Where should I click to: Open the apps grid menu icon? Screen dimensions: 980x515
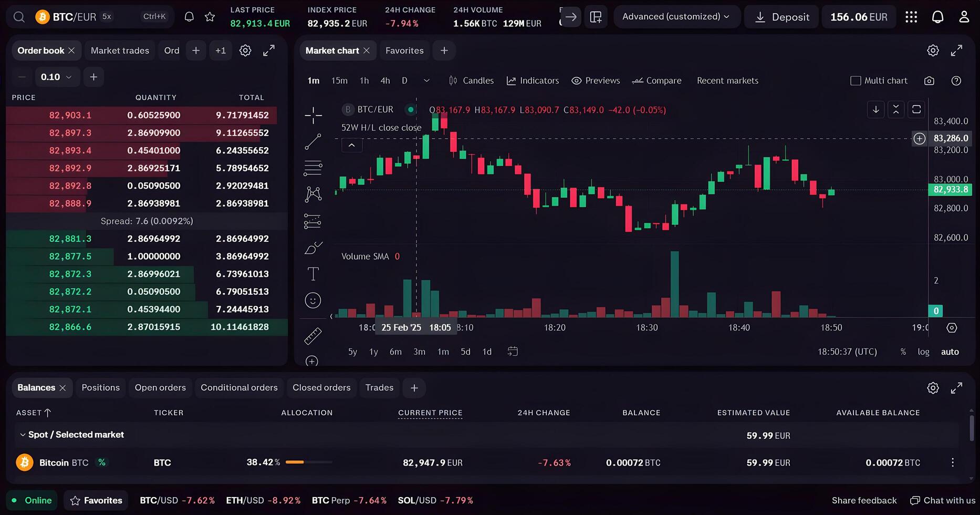911,17
